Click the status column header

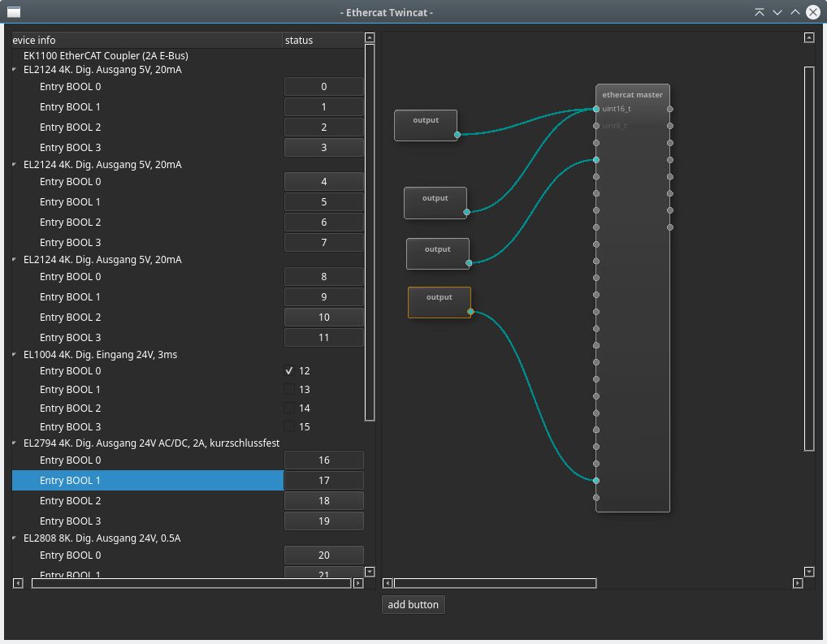[x=323, y=40]
